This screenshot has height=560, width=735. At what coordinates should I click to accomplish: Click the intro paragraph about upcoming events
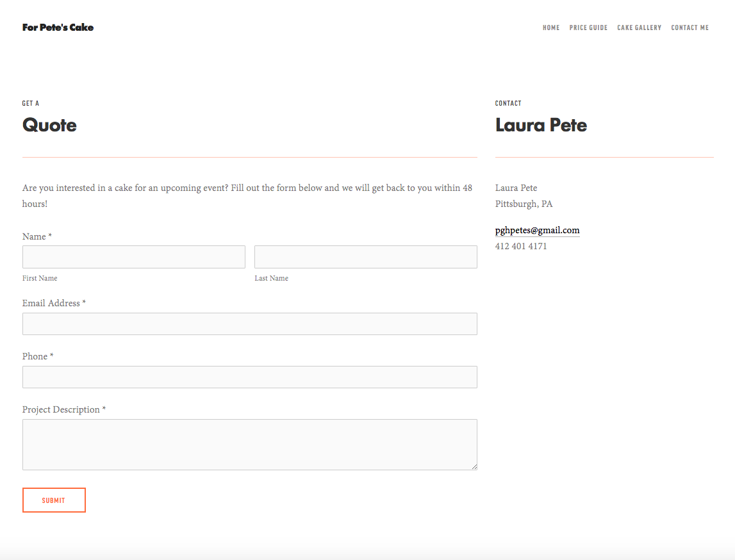pos(247,196)
